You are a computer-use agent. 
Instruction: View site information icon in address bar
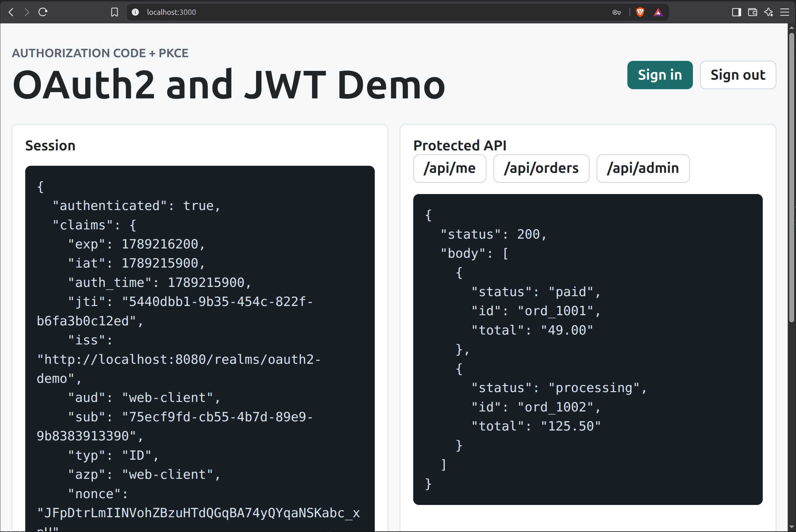(x=135, y=12)
